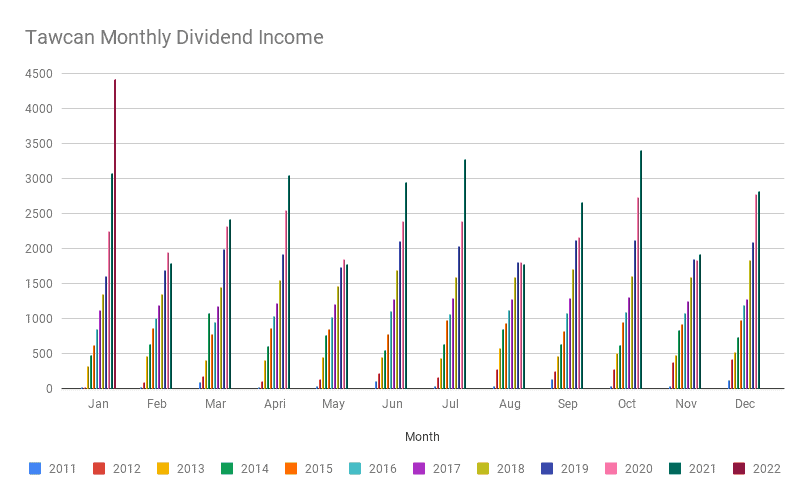The height and width of the screenshot is (501, 810).
Task: Click the Jun x-axis label
Action: coord(392,404)
